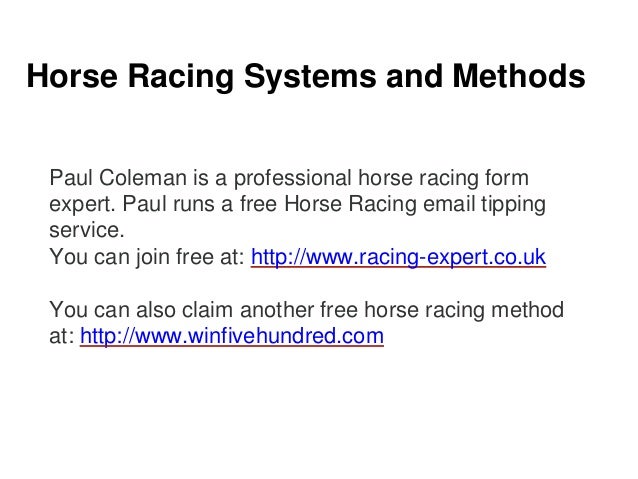Image resolution: width=638 pixels, height=479 pixels.
Task: Click the text 'You can join free at:'
Action: point(147,257)
